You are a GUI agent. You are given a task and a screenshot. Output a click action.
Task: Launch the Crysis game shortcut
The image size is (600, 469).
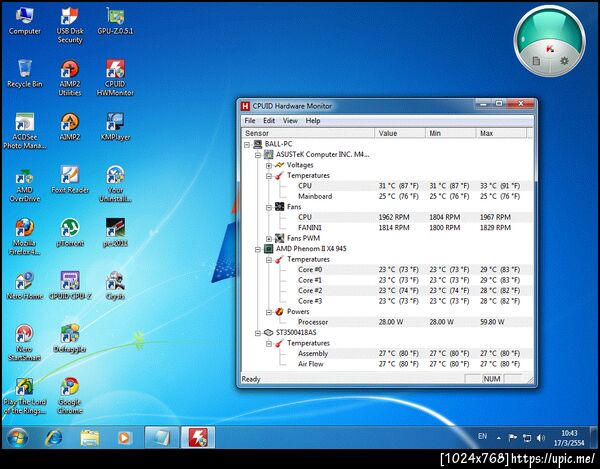[x=115, y=286]
